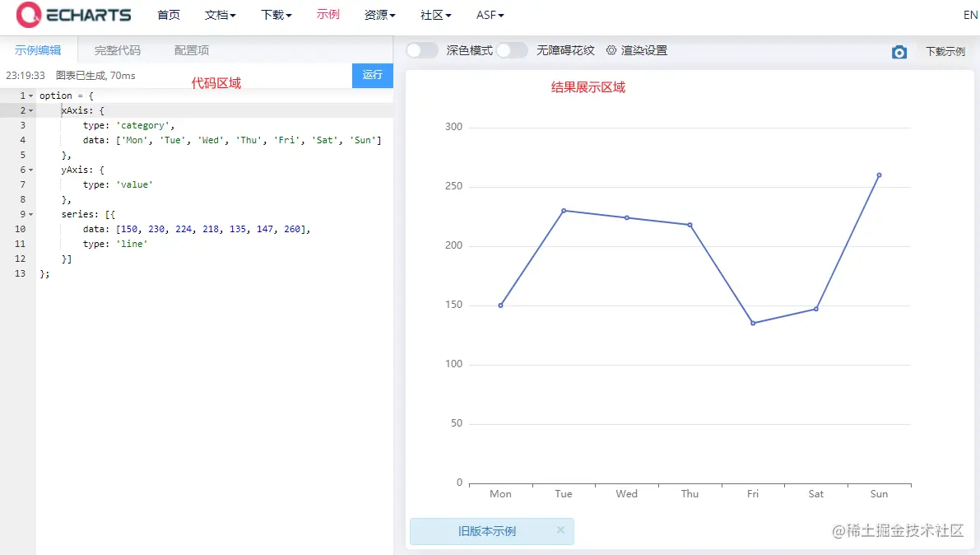
Task: Open 旧版本示例 link
Action: click(487, 531)
